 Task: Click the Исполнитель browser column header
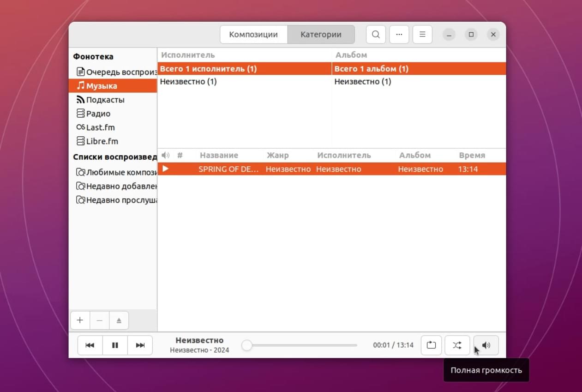click(x=188, y=55)
